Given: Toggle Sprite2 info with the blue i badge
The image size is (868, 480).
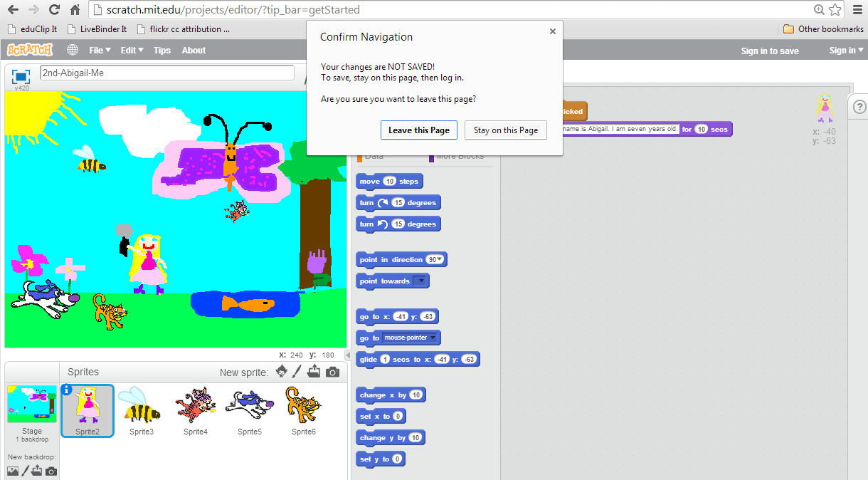Looking at the screenshot, I should pos(66,388).
